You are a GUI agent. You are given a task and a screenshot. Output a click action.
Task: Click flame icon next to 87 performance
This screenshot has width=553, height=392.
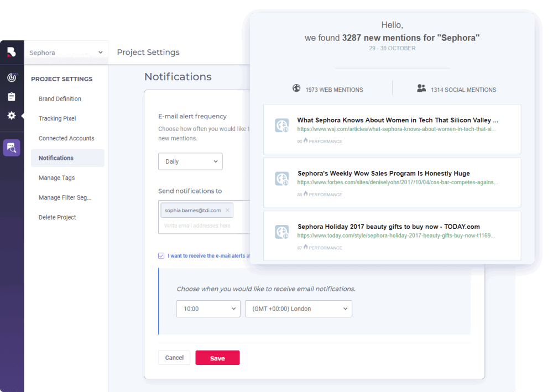pos(305,247)
